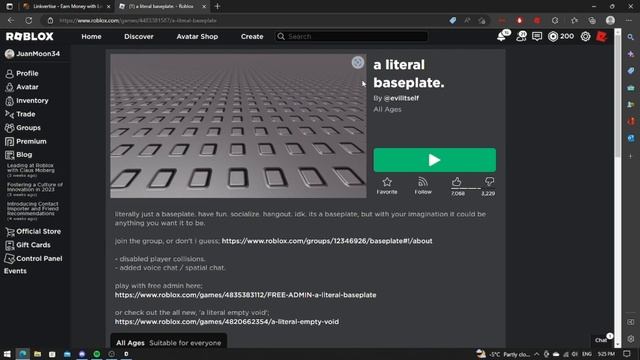The image size is (640, 360).
Task: Open Avatar Shop in Roblox navigation
Action: point(197,36)
